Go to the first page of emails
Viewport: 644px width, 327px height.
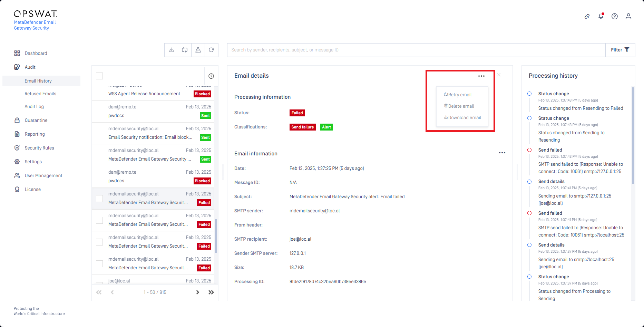pyautogui.click(x=99, y=292)
